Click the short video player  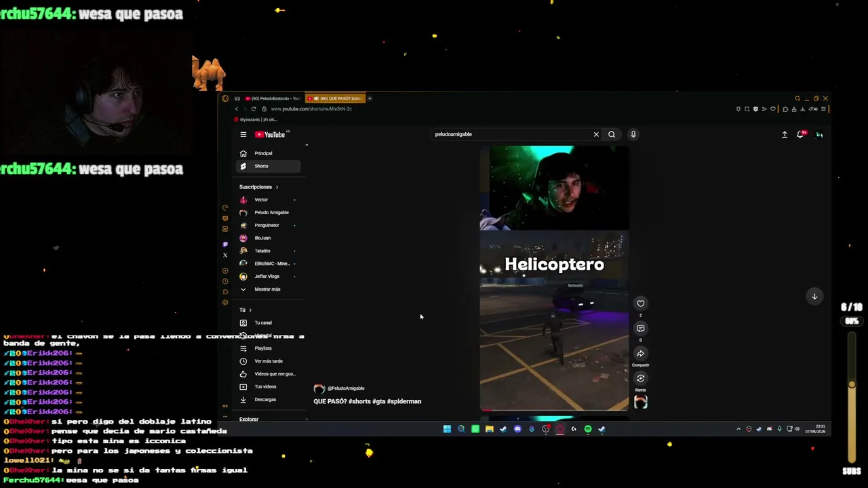pyautogui.click(x=554, y=278)
